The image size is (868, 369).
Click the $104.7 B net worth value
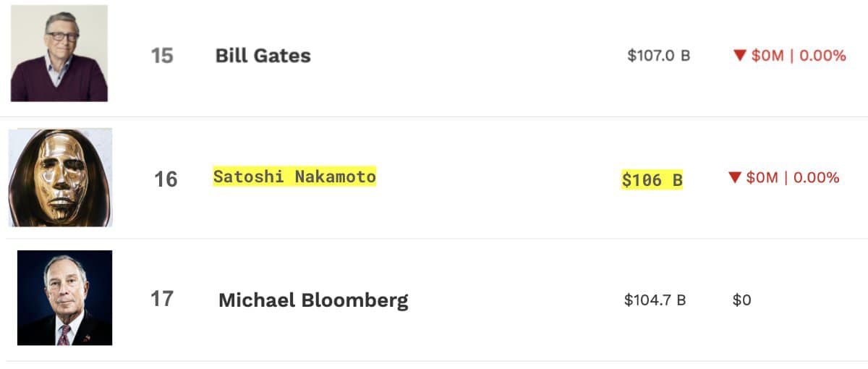click(655, 300)
